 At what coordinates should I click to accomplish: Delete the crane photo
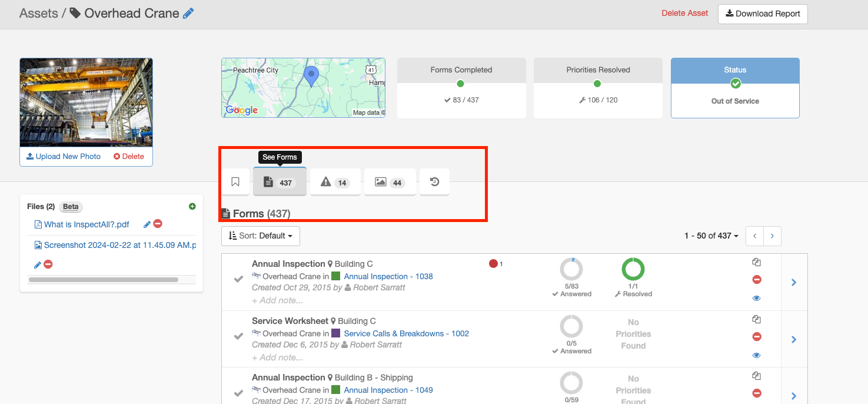pyautogui.click(x=129, y=156)
